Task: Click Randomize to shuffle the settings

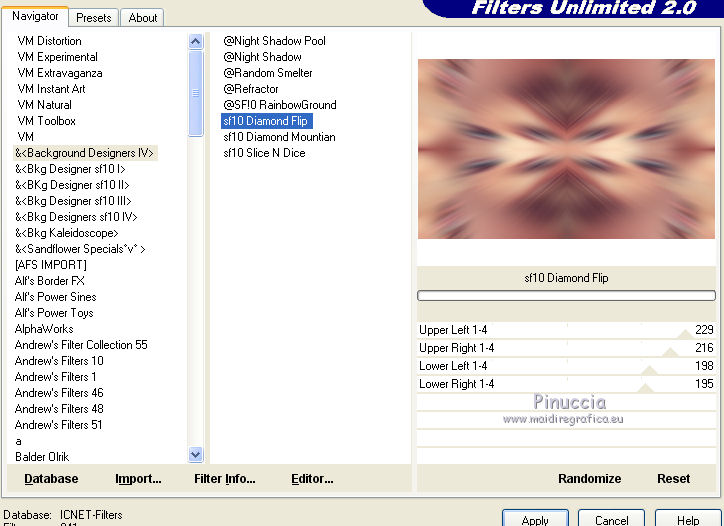Action: pos(590,479)
